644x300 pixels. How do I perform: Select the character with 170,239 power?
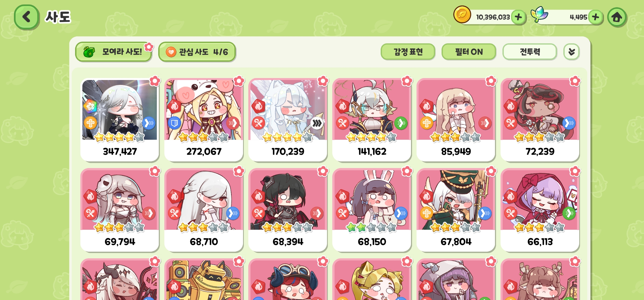(x=288, y=120)
